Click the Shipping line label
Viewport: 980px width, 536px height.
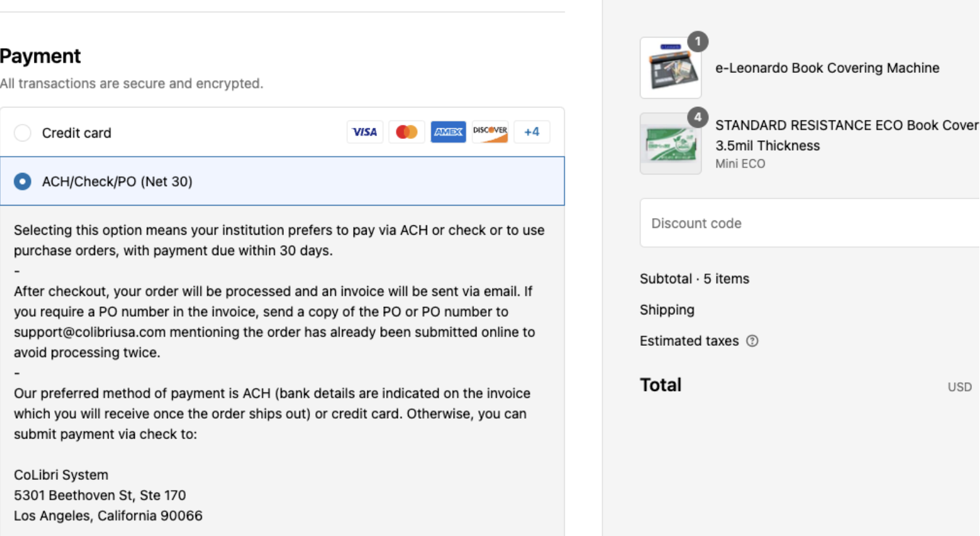coord(667,310)
